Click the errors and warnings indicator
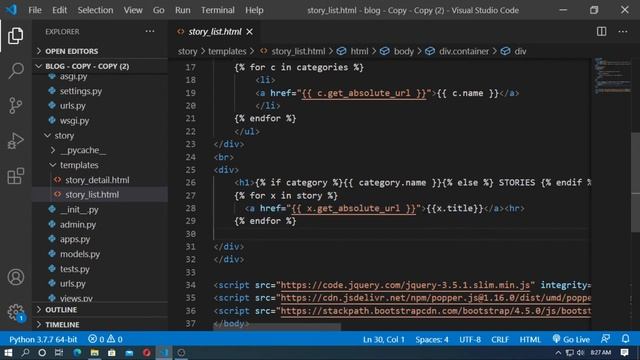640x360 pixels. tap(105, 339)
